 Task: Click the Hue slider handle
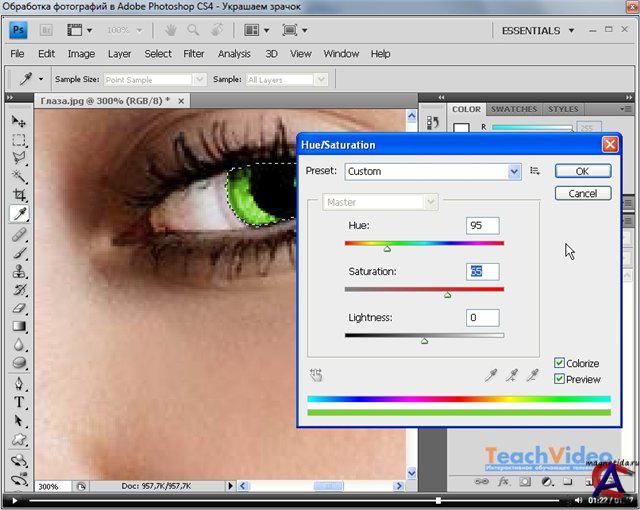coord(387,248)
